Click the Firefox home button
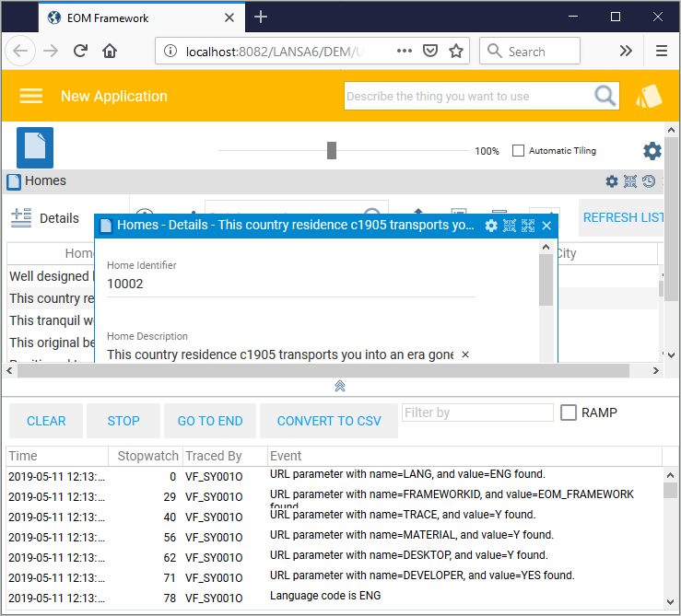 pyautogui.click(x=110, y=52)
